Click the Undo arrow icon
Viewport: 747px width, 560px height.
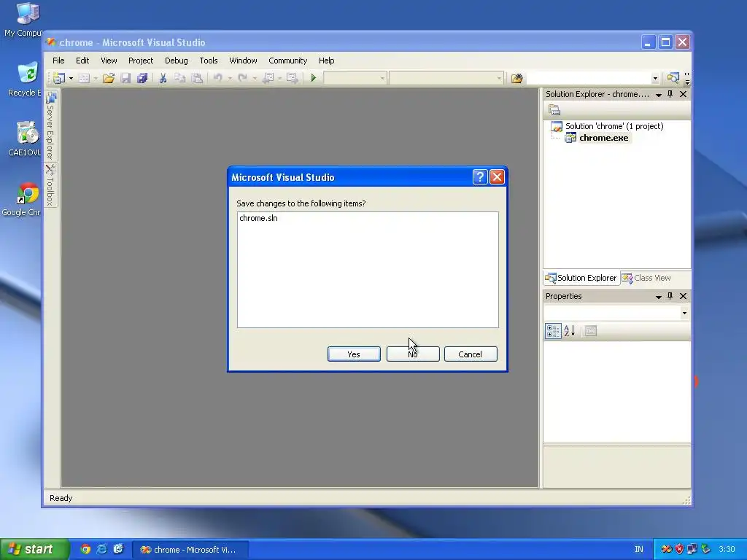(217, 78)
